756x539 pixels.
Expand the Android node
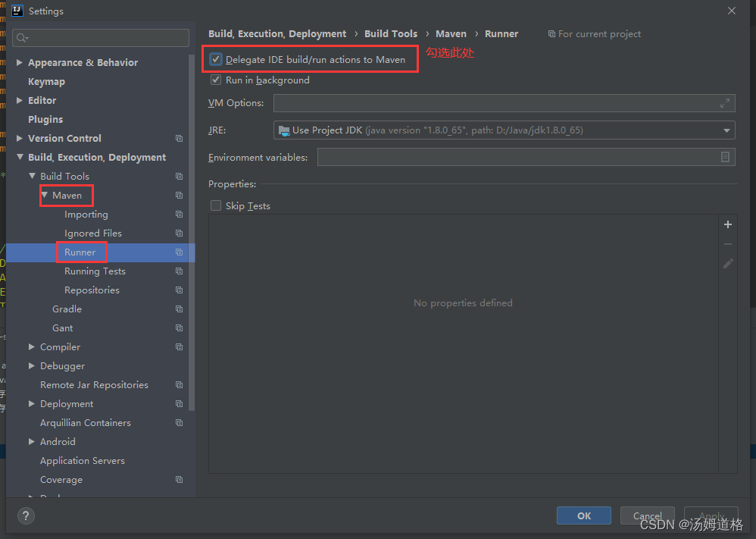[x=31, y=441]
